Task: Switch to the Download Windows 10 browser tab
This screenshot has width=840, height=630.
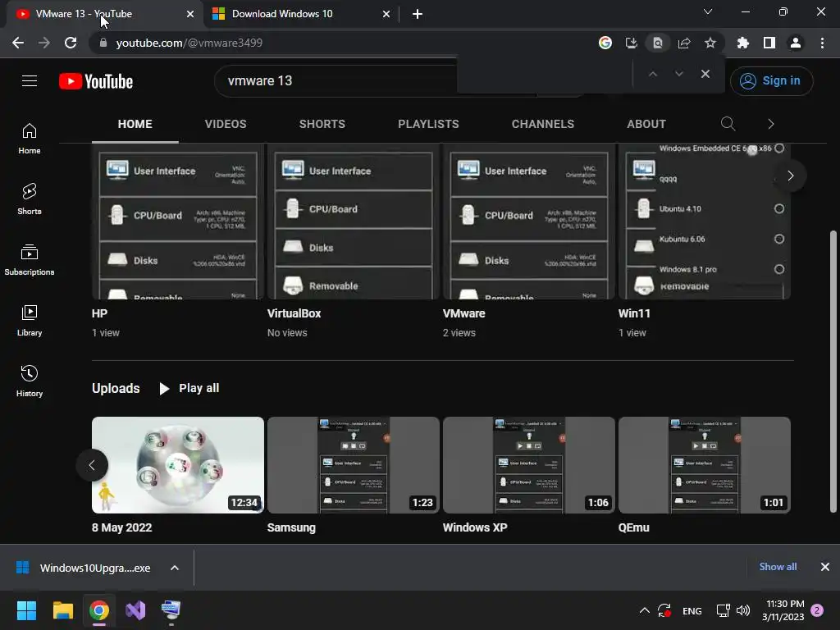Action: tap(302, 14)
